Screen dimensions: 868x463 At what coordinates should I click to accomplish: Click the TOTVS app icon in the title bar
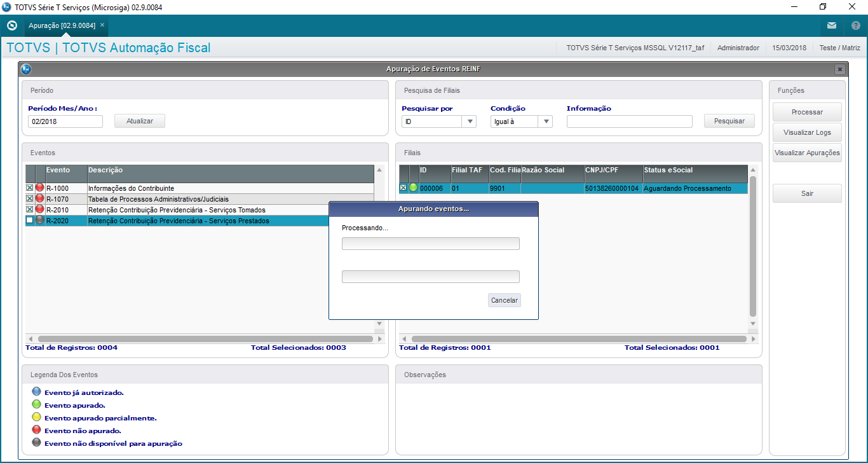click(x=6, y=6)
